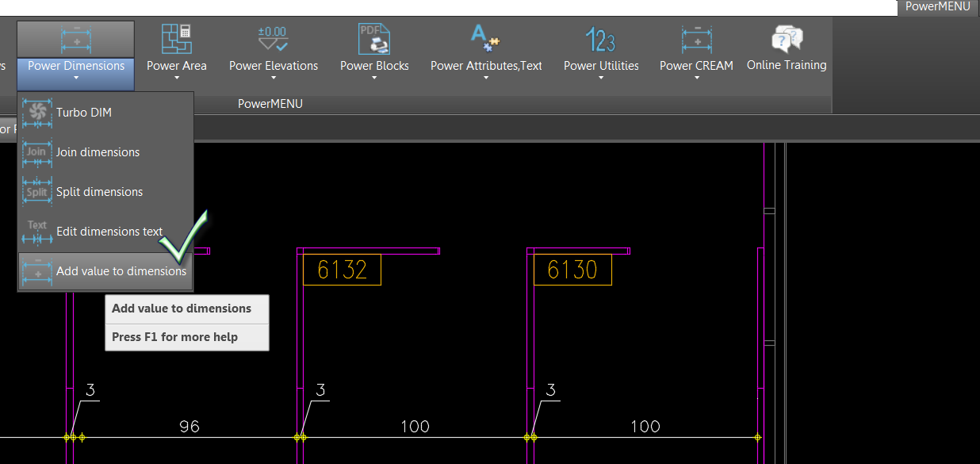The image size is (980, 464).
Task: Click the Power CREAM ribbon icon
Action: click(x=696, y=39)
